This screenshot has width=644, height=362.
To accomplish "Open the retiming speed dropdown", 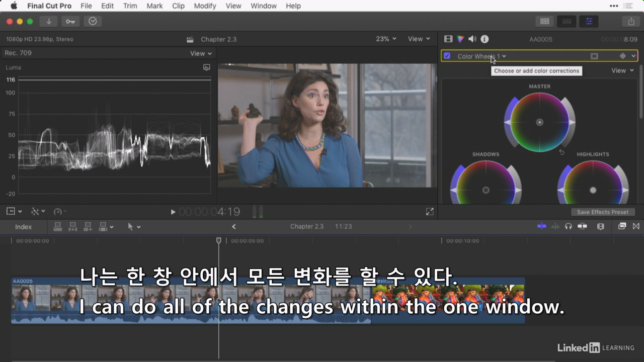I will [x=60, y=212].
